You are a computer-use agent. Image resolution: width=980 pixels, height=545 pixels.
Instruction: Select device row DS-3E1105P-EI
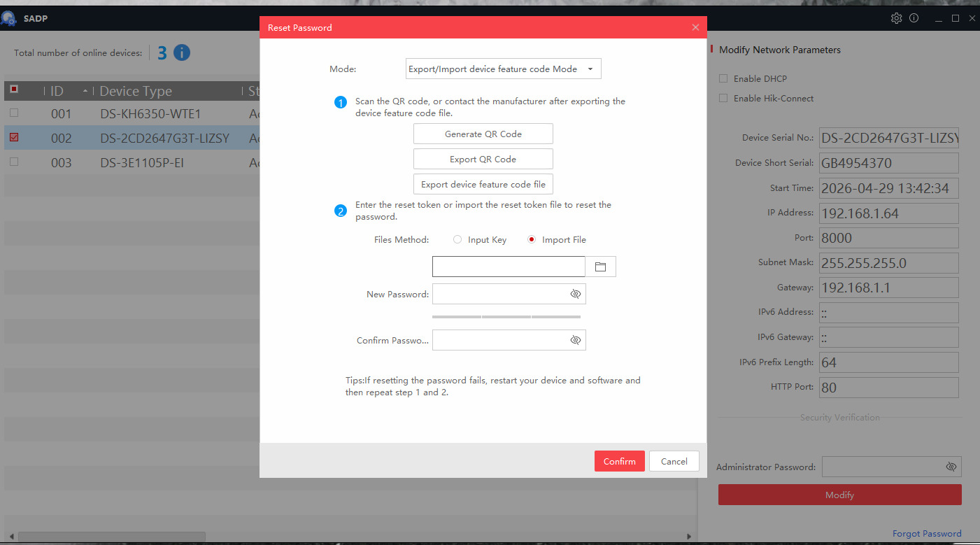tap(132, 162)
